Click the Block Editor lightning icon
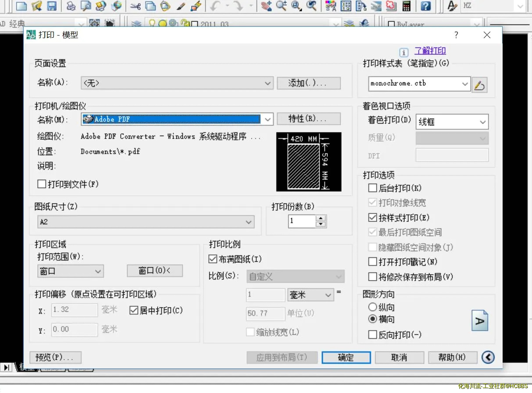This screenshot has width=532, height=393. coord(196,6)
